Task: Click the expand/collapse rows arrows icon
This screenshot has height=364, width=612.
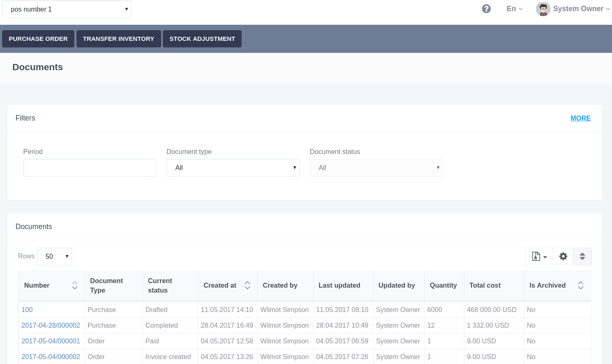Action: (582, 256)
